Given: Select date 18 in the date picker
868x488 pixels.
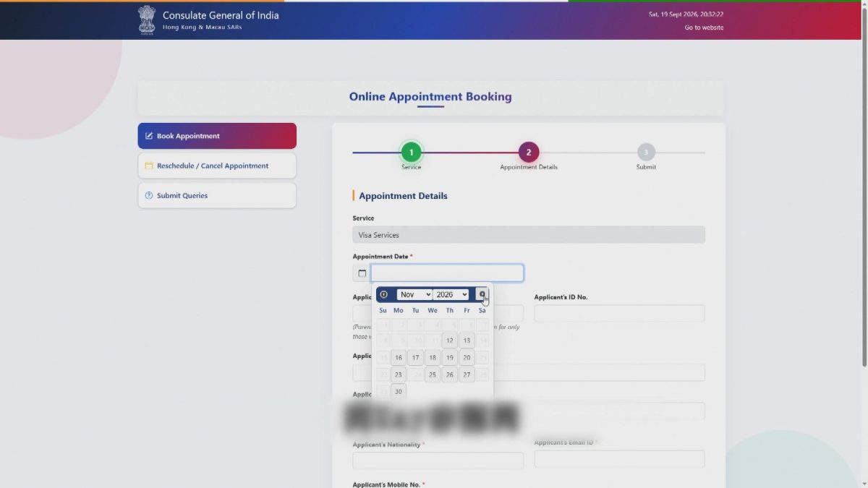Looking at the screenshot, I should click(x=433, y=358).
